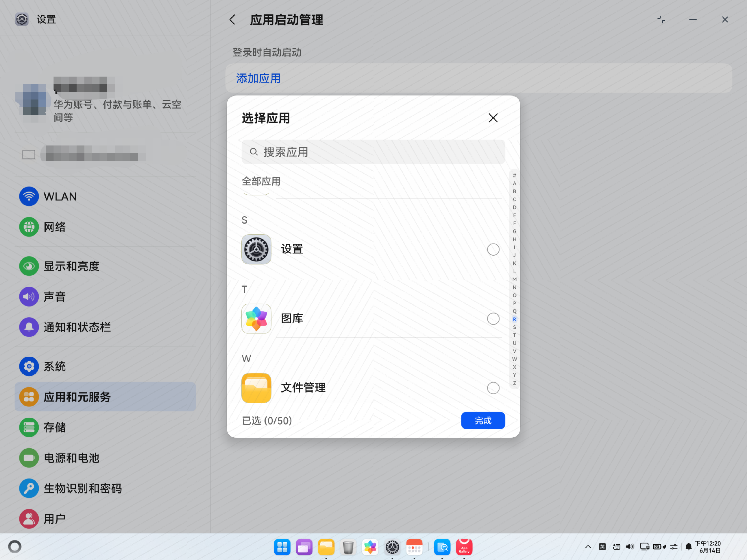747x560 pixels.
Task: Open 声音 settings in sidebar
Action: pos(105,297)
